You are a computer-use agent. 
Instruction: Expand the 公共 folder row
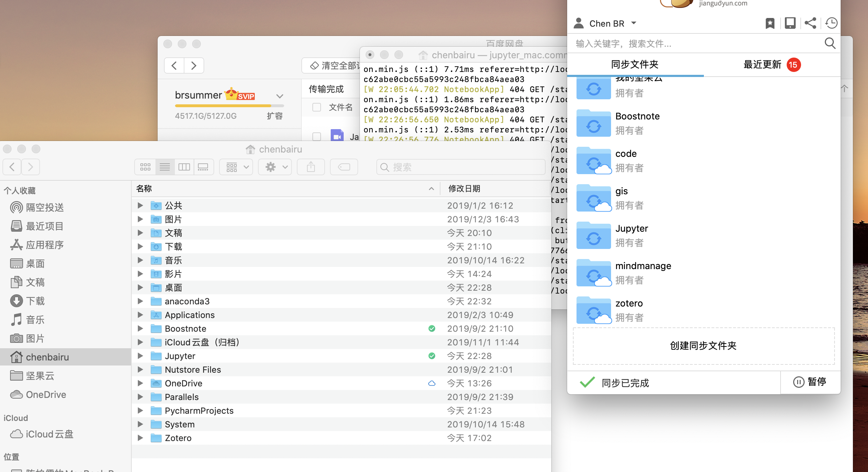click(140, 205)
